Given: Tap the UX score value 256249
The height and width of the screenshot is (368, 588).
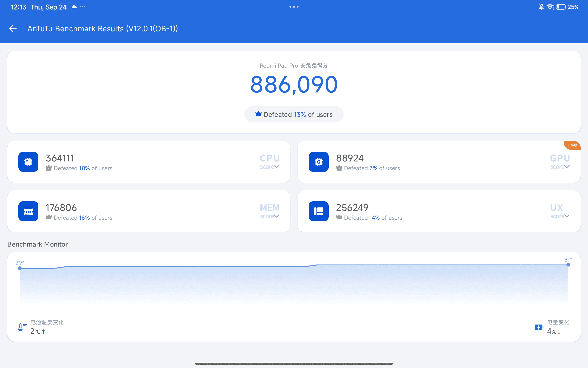Looking at the screenshot, I should pos(352,208).
